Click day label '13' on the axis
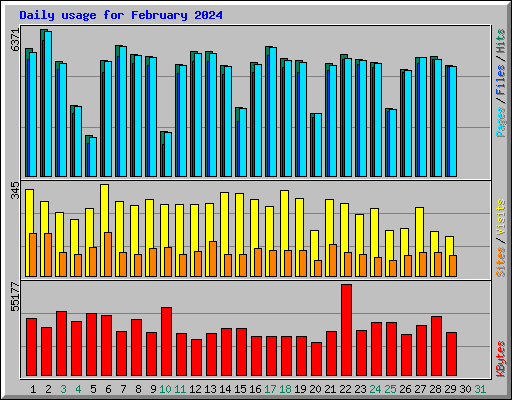512x400 pixels. (x=210, y=389)
